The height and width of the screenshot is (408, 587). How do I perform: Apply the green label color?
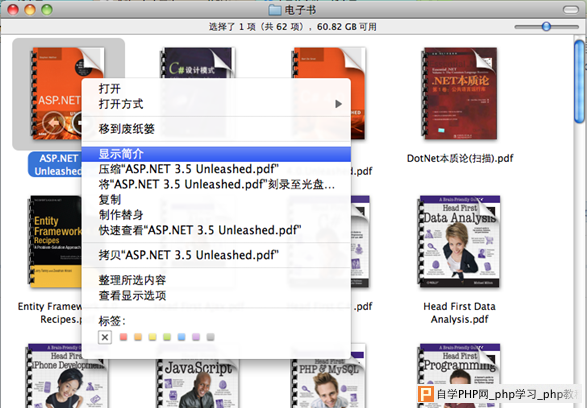pos(167,337)
